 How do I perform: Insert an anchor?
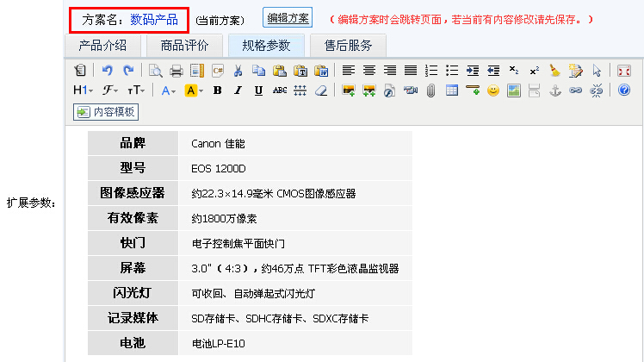(x=555, y=90)
